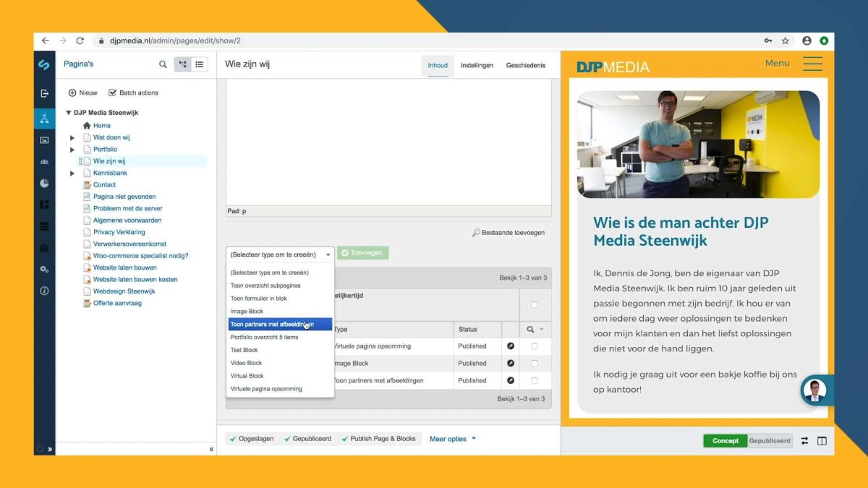The width and height of the screenshot is (868, 488).
Task: Open filter dropdown arrow beside table search icon
Action: tap(541, 330)
